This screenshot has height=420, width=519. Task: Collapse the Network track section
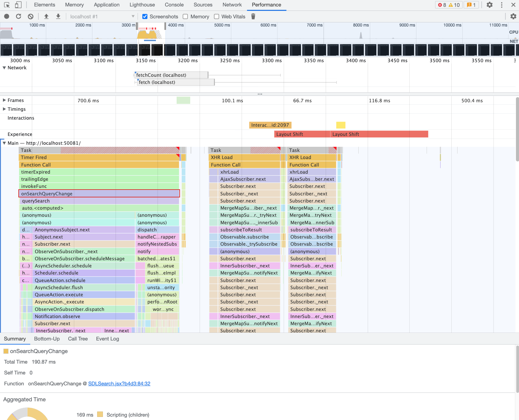(x=4, y=68)
